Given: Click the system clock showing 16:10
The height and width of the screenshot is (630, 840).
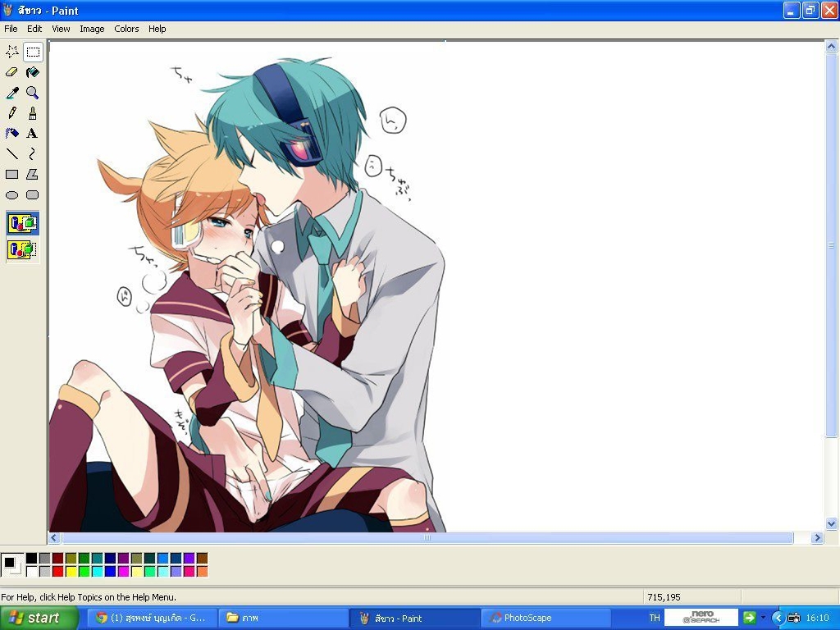Looking at the screenshot, I should [x=818, y=619].
